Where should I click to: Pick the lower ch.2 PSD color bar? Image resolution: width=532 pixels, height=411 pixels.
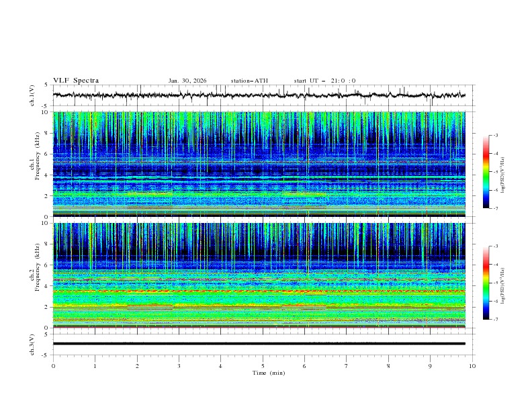pyautogui.click(x=486, y=283)
